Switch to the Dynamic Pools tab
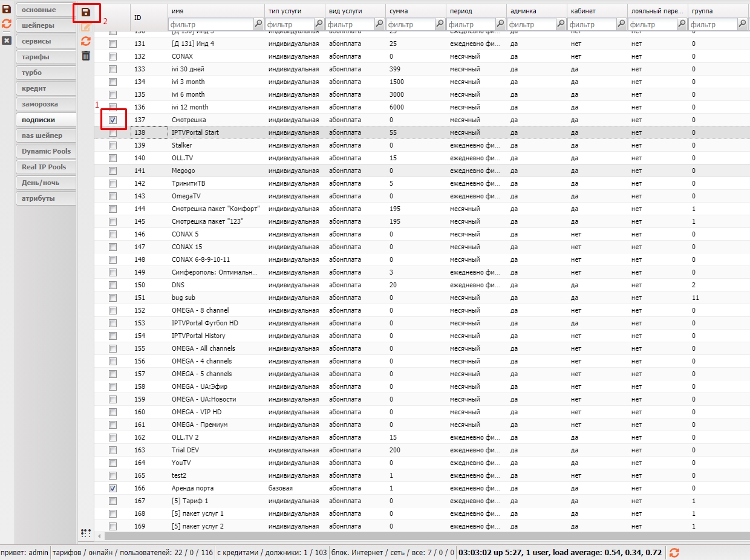This screenshot has height=560, width=750. 45,151
